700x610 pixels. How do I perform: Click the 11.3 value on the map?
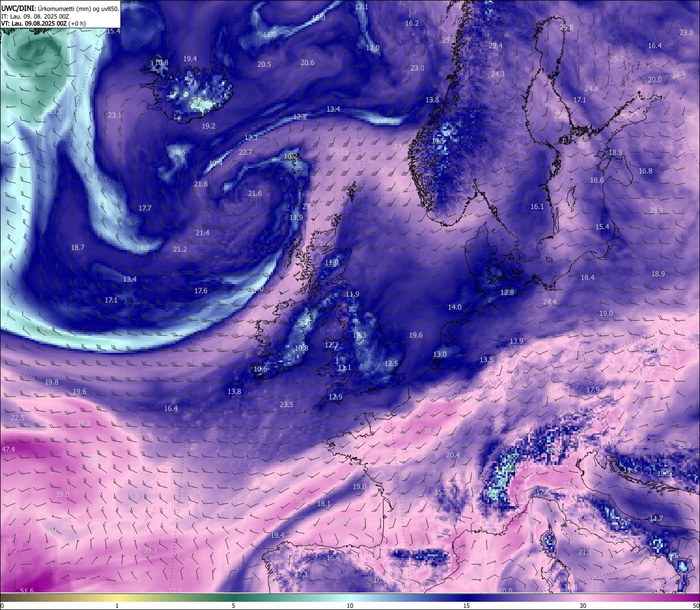pos(143,248)
